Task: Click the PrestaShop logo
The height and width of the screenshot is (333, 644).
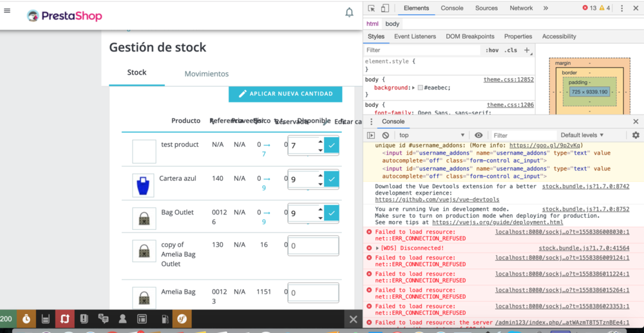Action: tap(64, 16)
